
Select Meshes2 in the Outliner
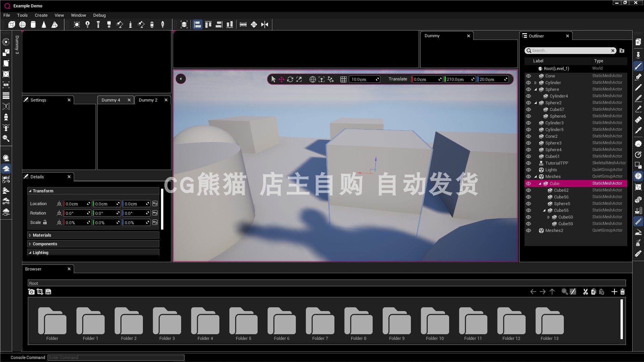[x=554, y=230]
